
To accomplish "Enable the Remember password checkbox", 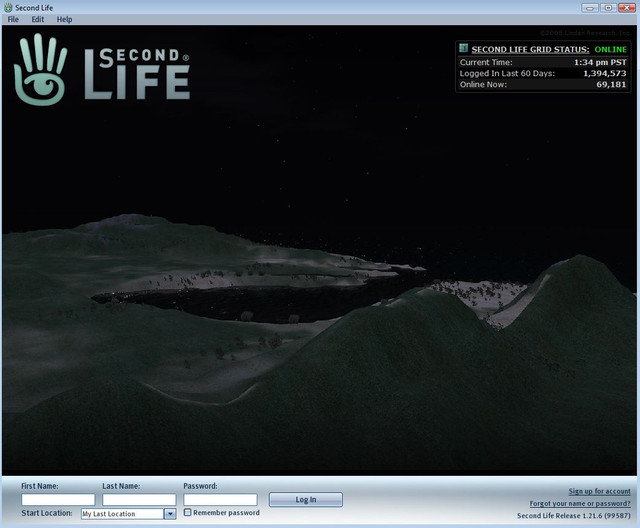I will [x=187, y=512].
